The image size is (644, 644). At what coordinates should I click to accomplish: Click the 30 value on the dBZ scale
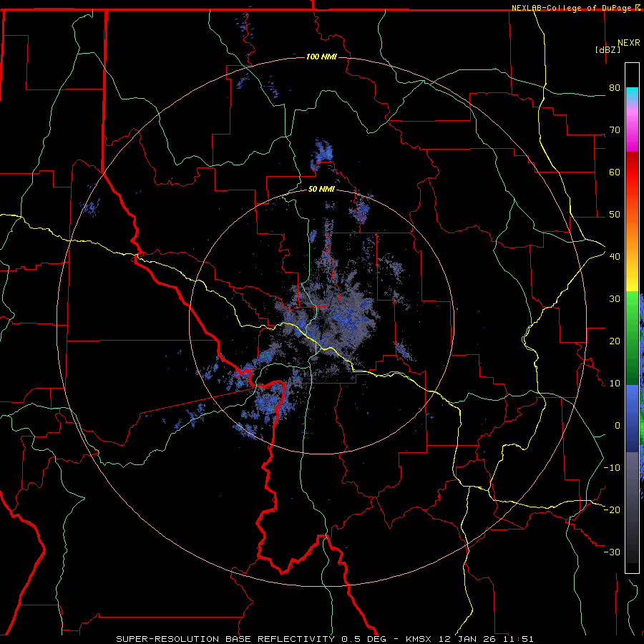[x=615, y=299]
